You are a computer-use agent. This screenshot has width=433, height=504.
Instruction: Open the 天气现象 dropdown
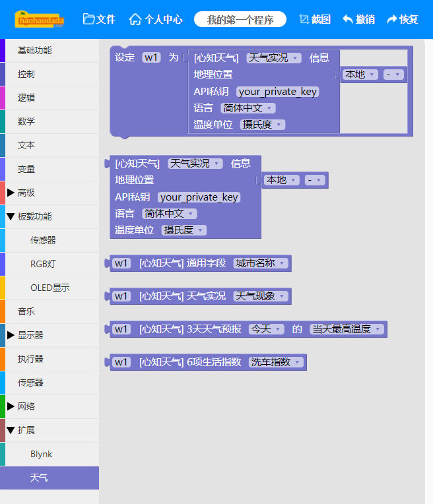pyautogui.click(x=261, y=296)
